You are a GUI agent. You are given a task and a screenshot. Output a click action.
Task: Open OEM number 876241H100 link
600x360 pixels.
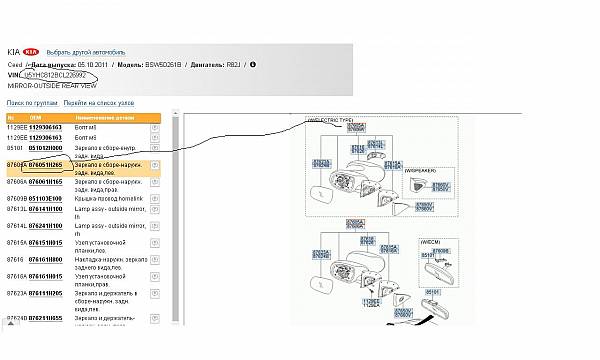tap(46, 226)
